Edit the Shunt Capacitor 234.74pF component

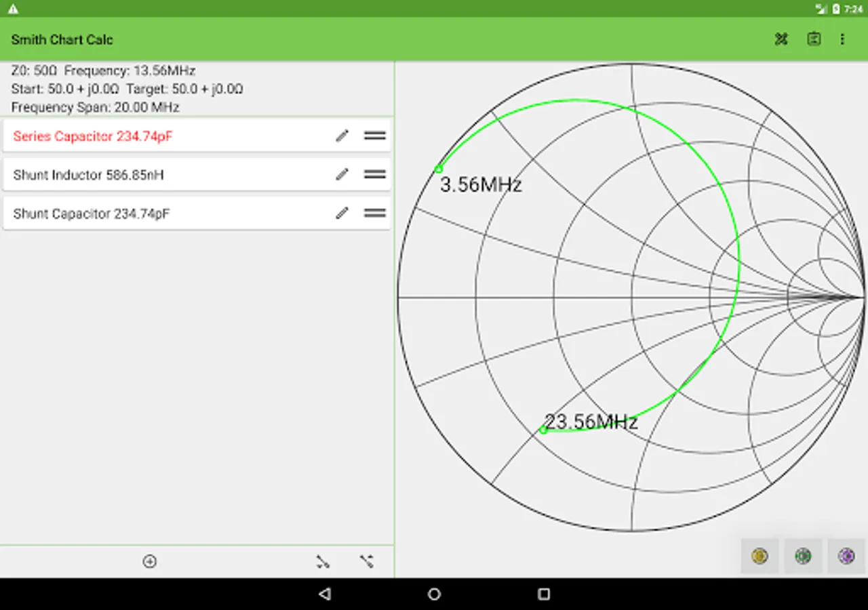pos(342,213)
